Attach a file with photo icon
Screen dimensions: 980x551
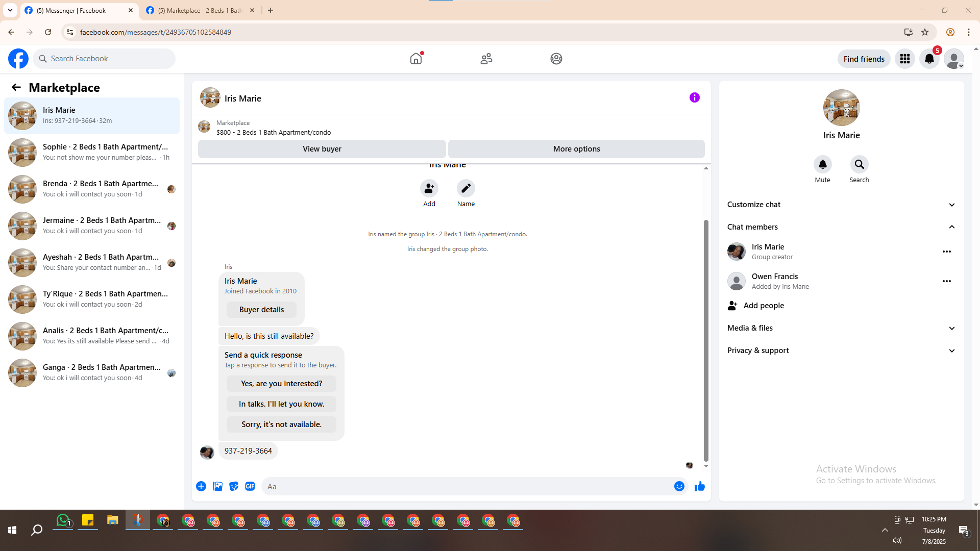click(x=217, y=486)
